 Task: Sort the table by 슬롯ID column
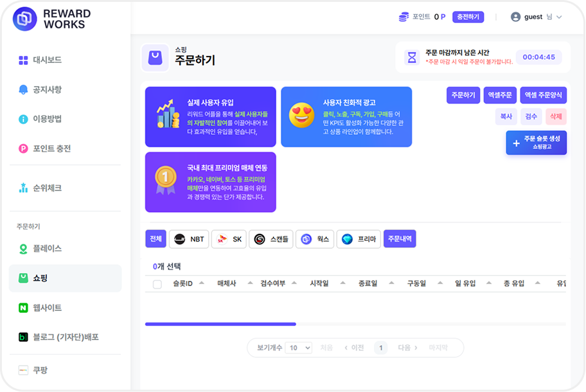[x=201, y=283]
